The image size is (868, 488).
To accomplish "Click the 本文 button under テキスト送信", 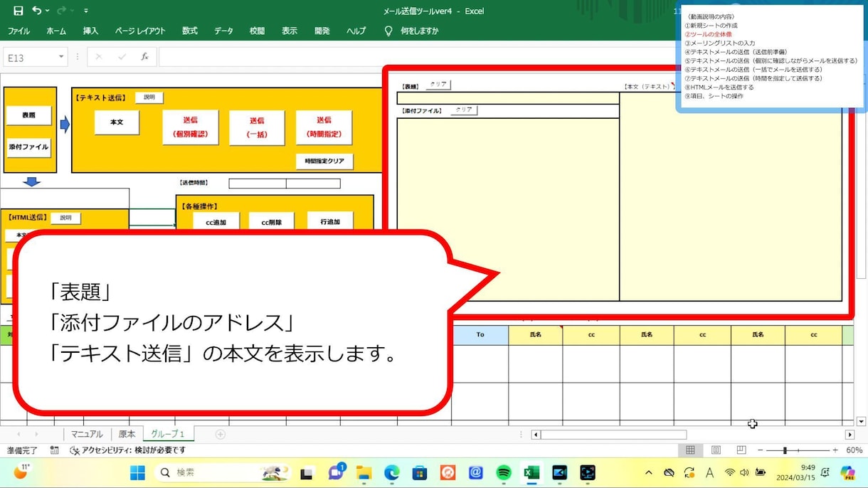I will [x=117, y=122].
